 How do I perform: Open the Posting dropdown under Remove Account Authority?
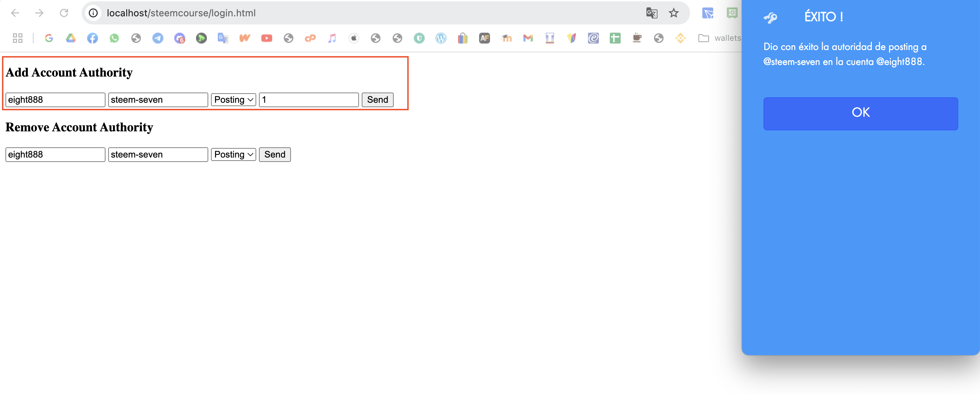pos(233,154)
